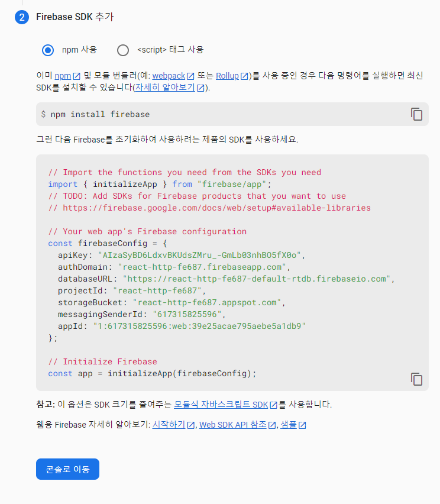The image size is (440, 504).
Task: Click the storageBucket value in code
Action: click(207, 303)
